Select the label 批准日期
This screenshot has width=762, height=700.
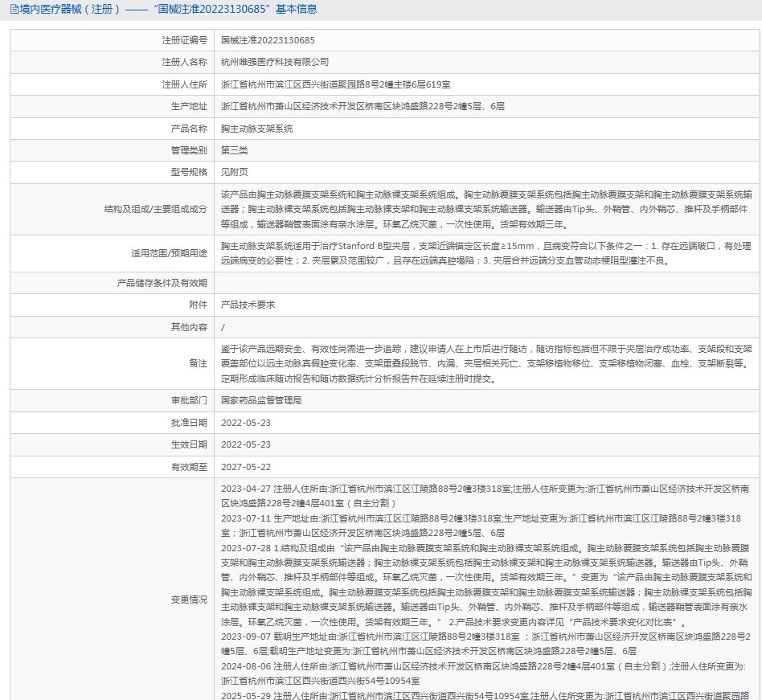point(189,423)
